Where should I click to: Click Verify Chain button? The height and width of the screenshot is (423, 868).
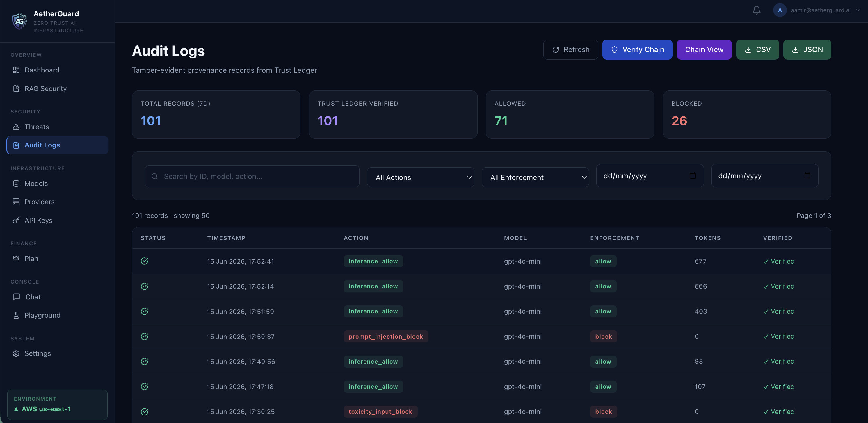[637, 49]
